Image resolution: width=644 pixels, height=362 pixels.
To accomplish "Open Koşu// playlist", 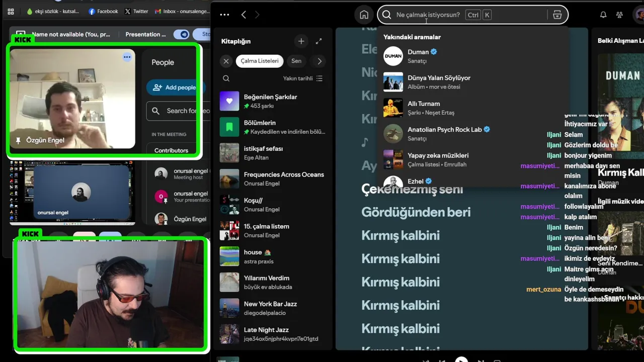I will (273, 205).
